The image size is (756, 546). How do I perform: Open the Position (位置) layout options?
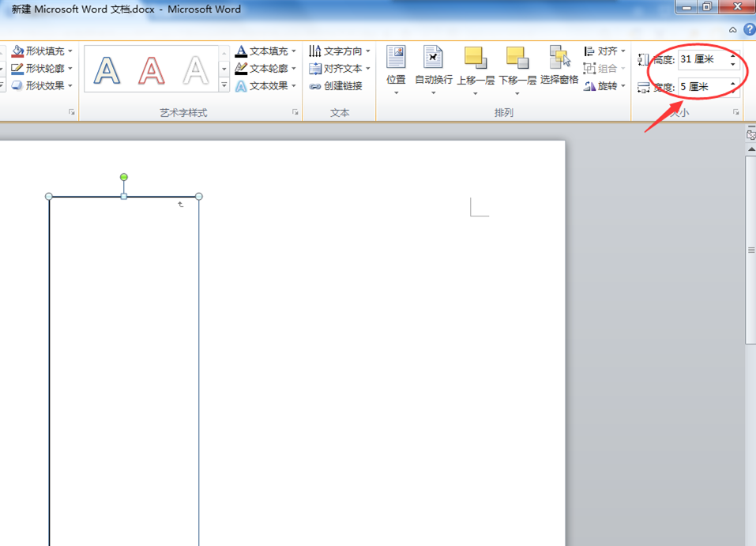tap(396, 70)
